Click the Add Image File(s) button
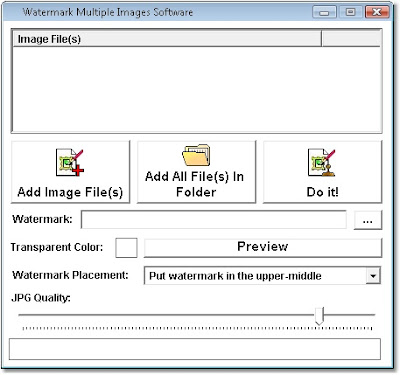 pyautogui.click(x=70, y=172)
